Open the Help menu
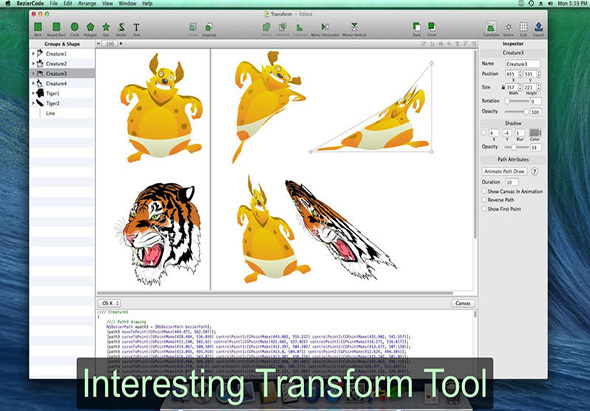Screen dimensions: 590x411 point(147,3)
